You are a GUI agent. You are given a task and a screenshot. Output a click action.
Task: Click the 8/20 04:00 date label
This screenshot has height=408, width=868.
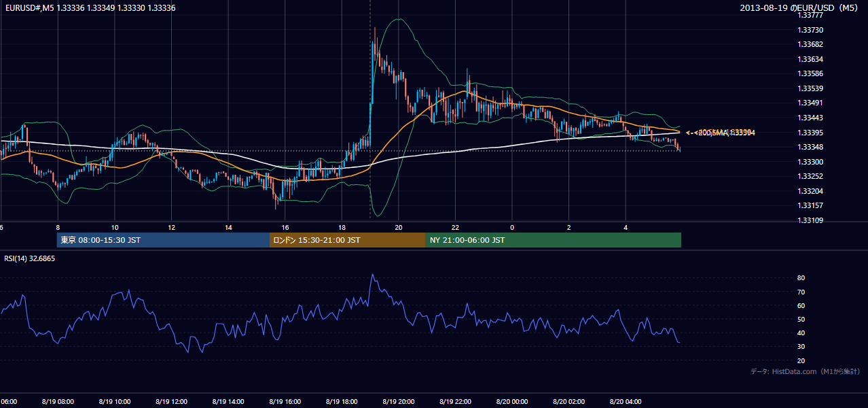[625, 401]
